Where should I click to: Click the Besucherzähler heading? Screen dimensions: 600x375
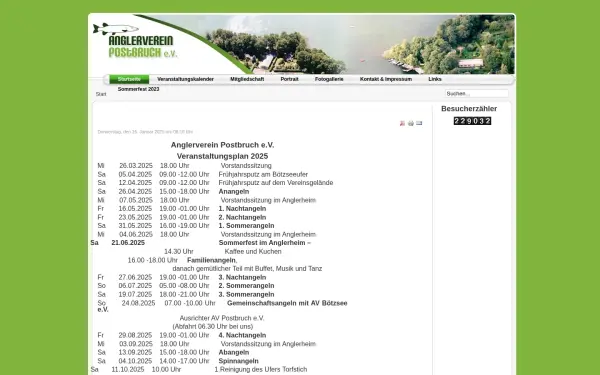(469, 109)
